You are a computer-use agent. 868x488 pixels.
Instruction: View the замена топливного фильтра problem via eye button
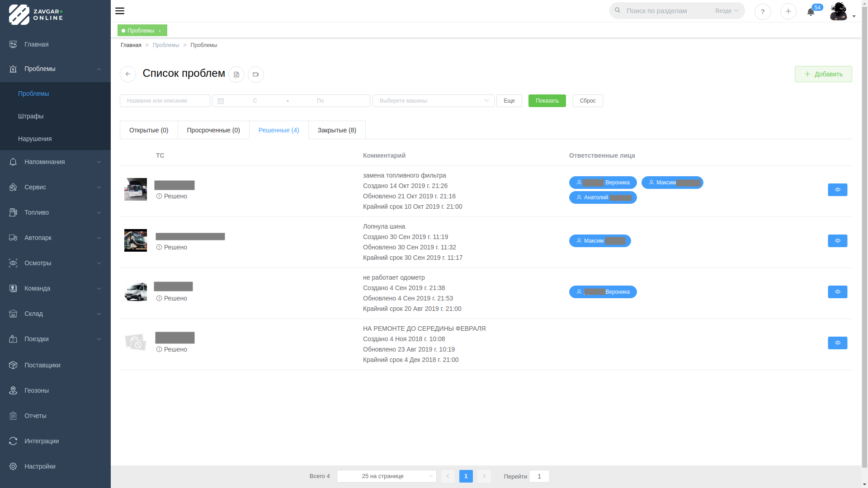pos(837,190)
